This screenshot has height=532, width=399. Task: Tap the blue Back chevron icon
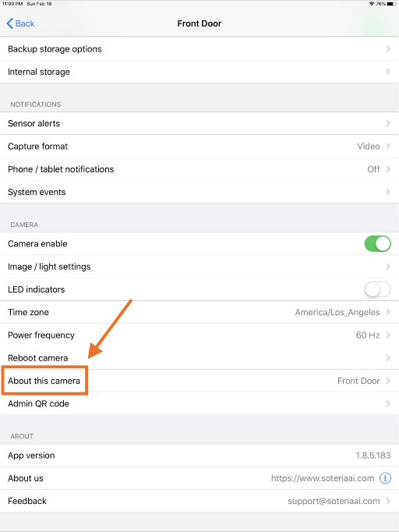[10, 23]
